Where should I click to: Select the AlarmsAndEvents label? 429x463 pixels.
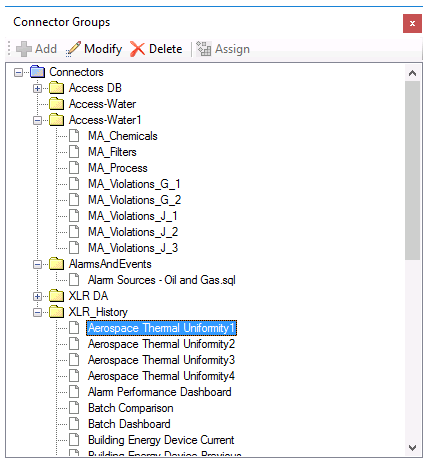[110, 264]
